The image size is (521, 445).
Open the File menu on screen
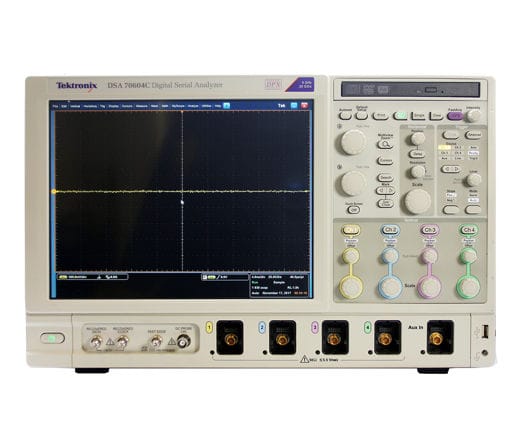click(55, 106)
